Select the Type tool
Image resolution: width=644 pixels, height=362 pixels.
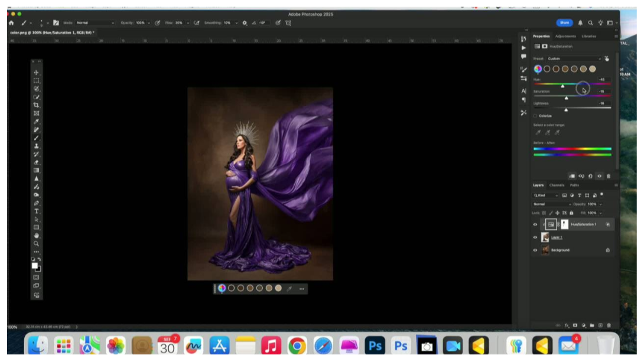tap(37, 211)
